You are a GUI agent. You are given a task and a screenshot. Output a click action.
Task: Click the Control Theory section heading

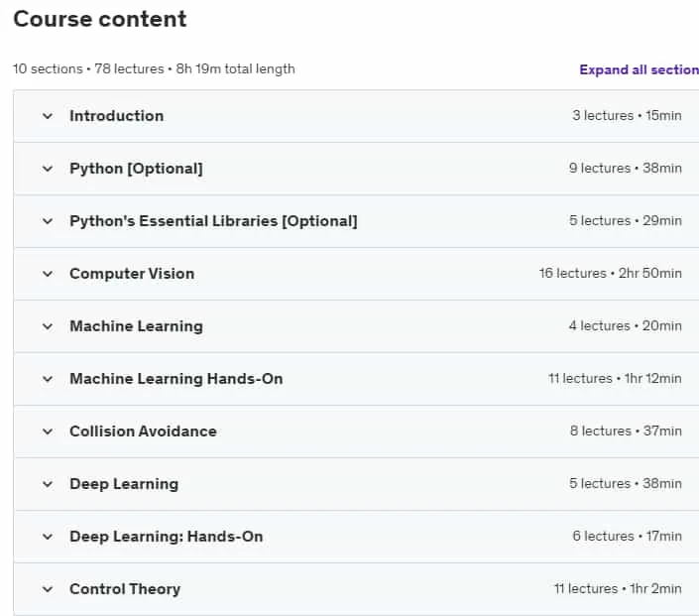[x=125, y=589]
